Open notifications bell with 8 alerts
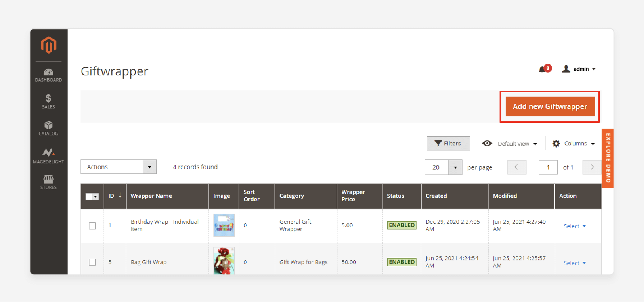The height and width of the screenshot is (302, 644). pos(545,69)
